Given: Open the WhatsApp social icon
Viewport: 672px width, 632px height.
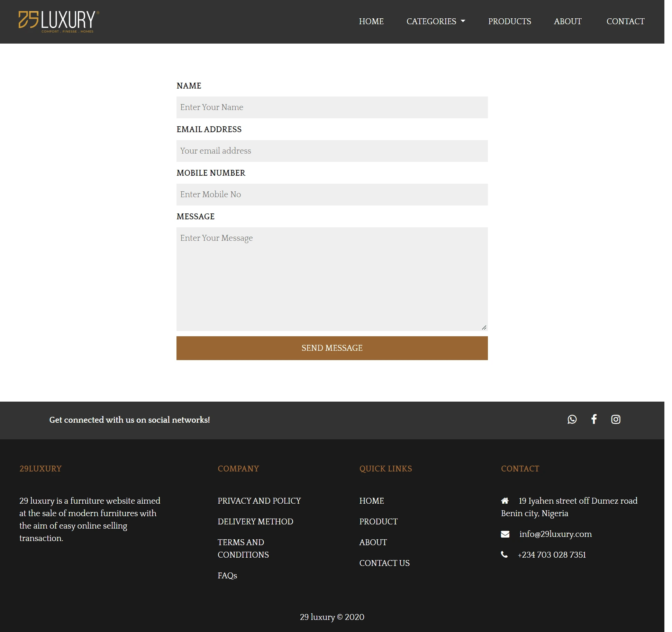Looking at the screenshot, I should tap(572, 419).
